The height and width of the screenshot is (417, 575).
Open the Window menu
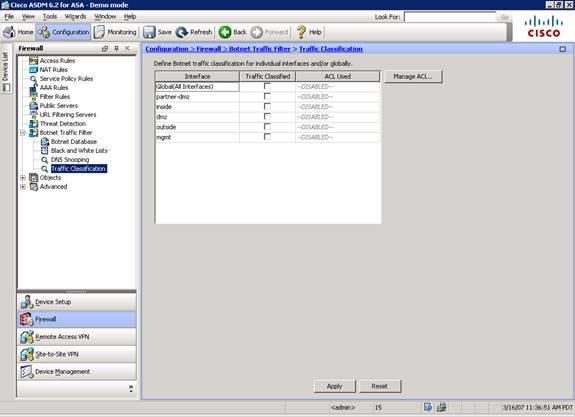point(105,17)
